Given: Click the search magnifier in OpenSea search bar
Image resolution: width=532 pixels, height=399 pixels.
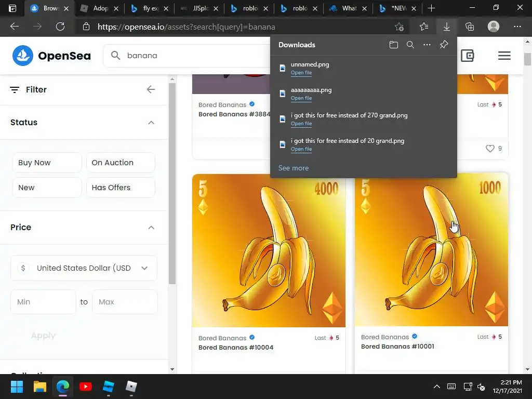Looking at the screenshot, I should pos(115,55).
